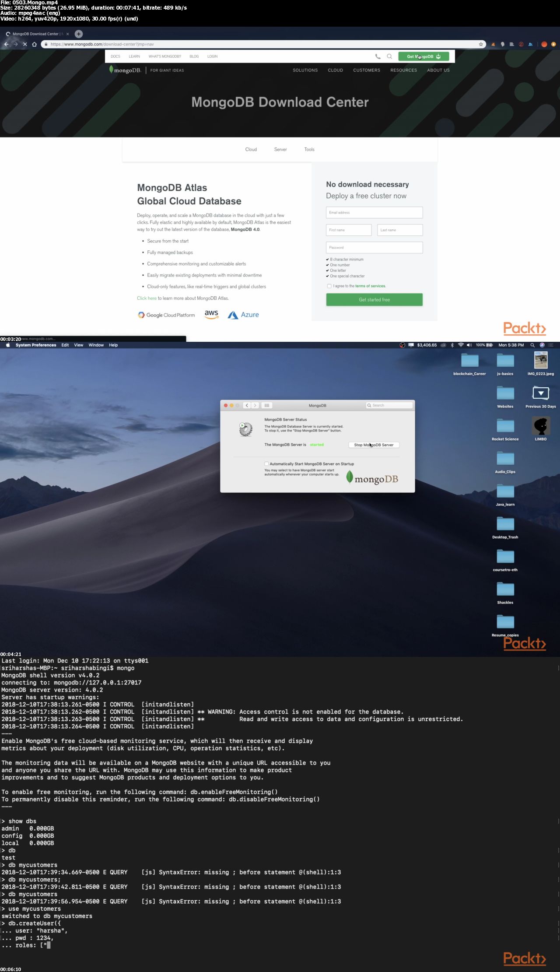Open the Window menu in the macOS menu bar
The image size is (560, 972).
point(96,345)
